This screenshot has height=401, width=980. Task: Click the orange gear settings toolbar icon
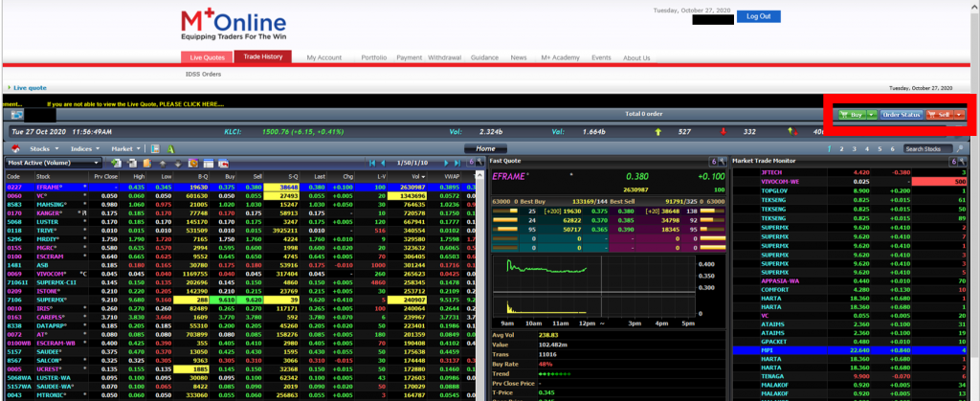pos(192,163)
